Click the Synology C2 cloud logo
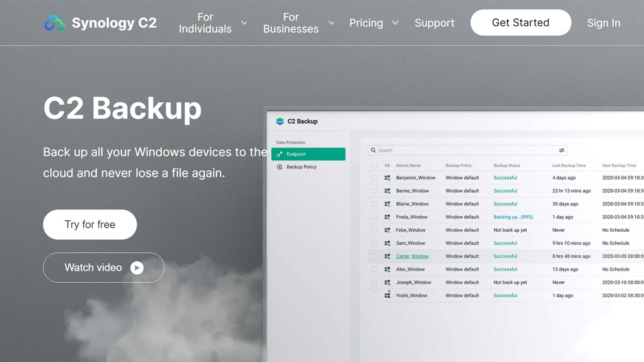The height and width of the screenshot is (362, 644). 54,23
